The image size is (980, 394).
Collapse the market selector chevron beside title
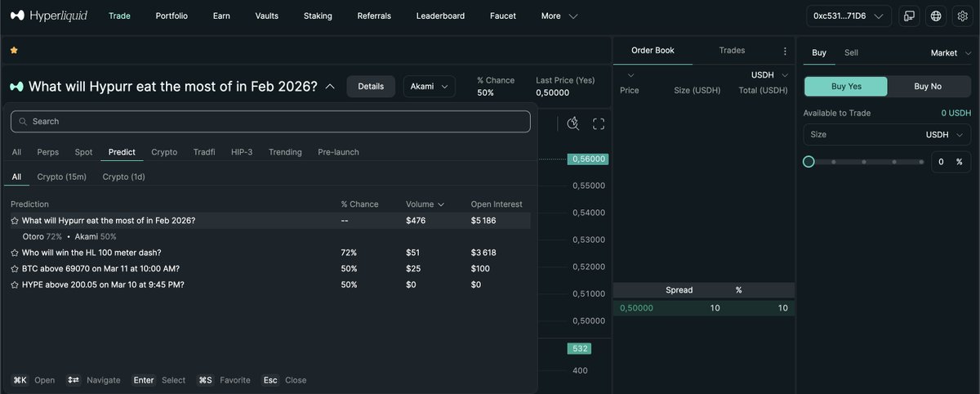tap(330, 86)
